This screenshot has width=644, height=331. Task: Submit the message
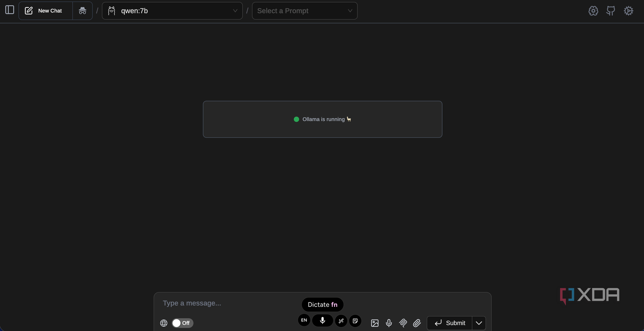pos(450,323)
